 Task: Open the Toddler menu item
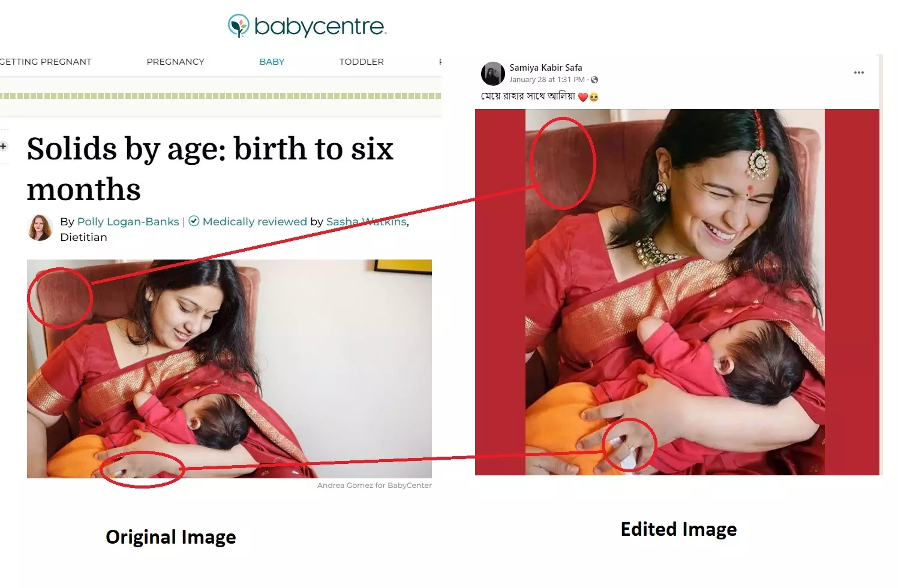(x=361, y=62)
